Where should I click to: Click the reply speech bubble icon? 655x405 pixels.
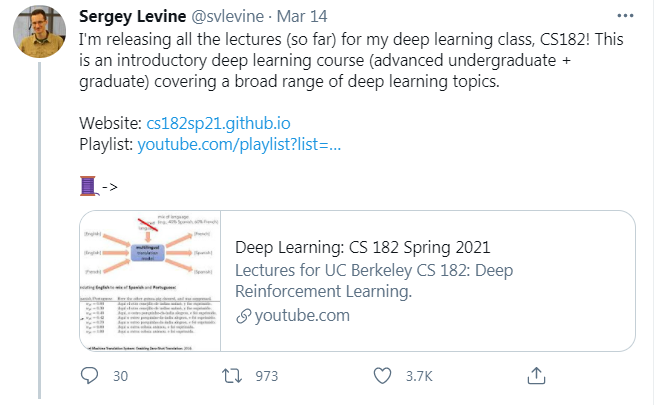click(90, 376)
